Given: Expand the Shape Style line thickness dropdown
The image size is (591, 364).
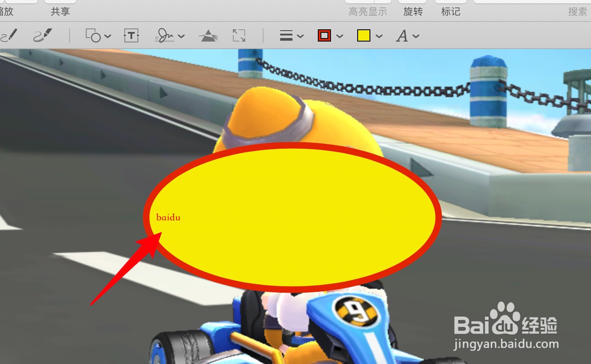Looking at the screenshot, I should click(x=300, y=36).
